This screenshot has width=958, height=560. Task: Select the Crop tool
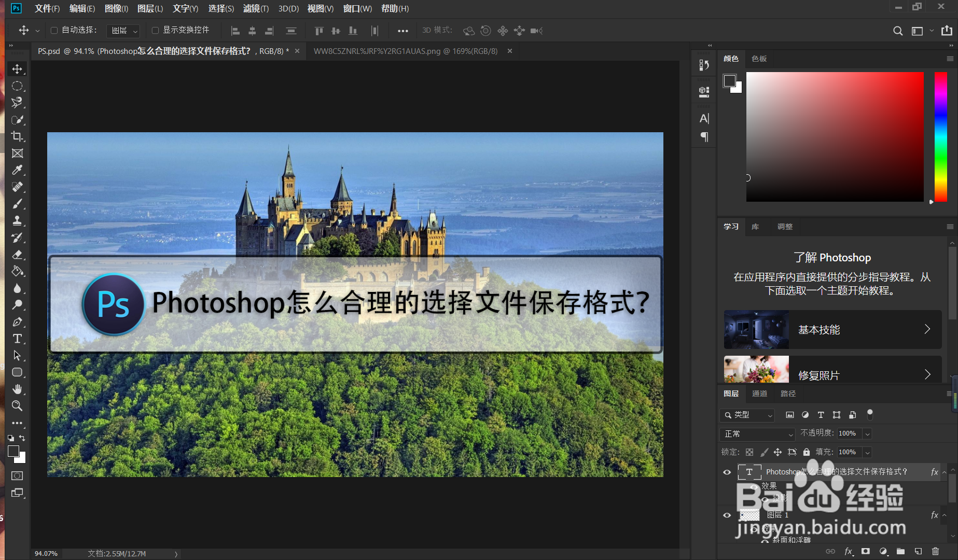17,136
